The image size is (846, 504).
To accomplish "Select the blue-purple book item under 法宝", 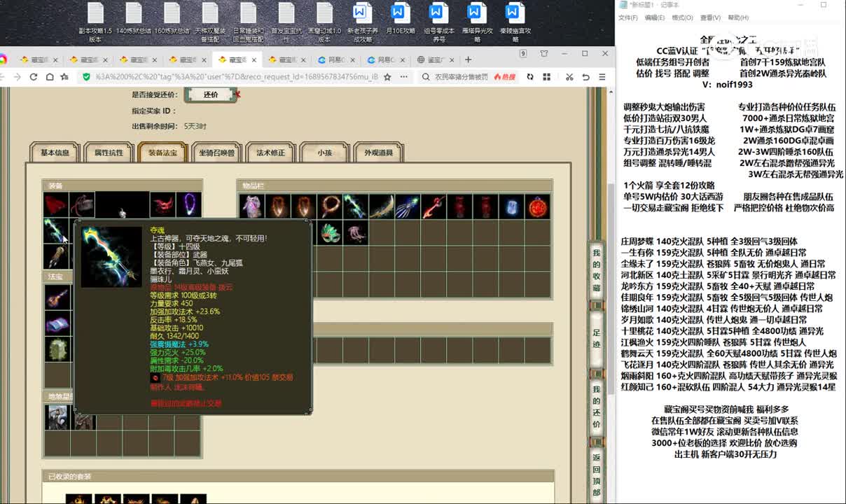I will pyautogui.click(x=56, y=323).
